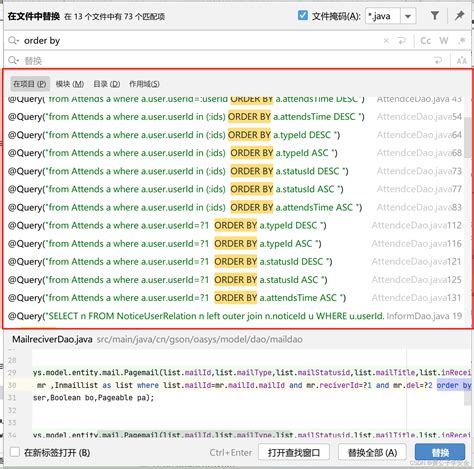The width and height of the screenshot is (474, 469).
Task: Switch to the Module (M) scope tab
Action: (70, 84)
